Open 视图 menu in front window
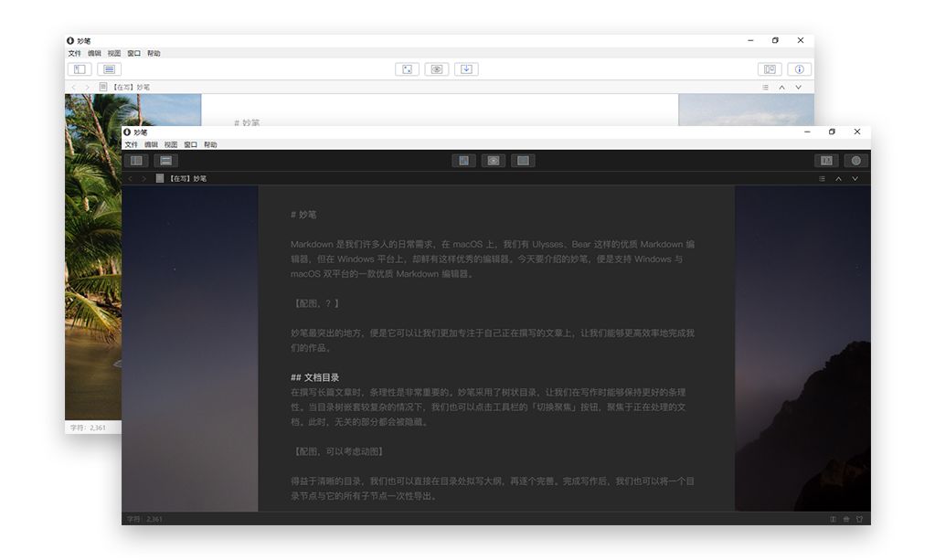Screen dimensions: 935x560 click(x=171, y=144)
